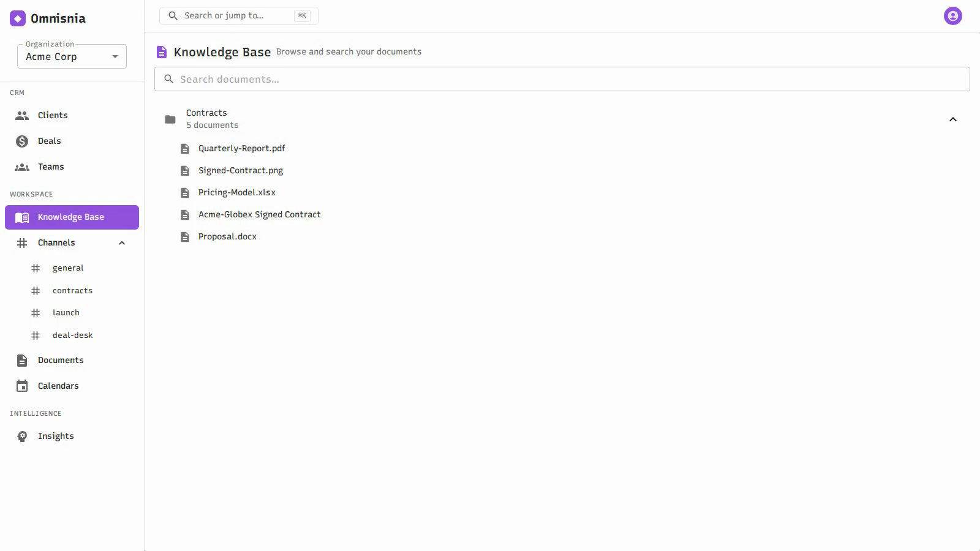
Task: Open Signed-Contract.png document
Action: [241, 170]
